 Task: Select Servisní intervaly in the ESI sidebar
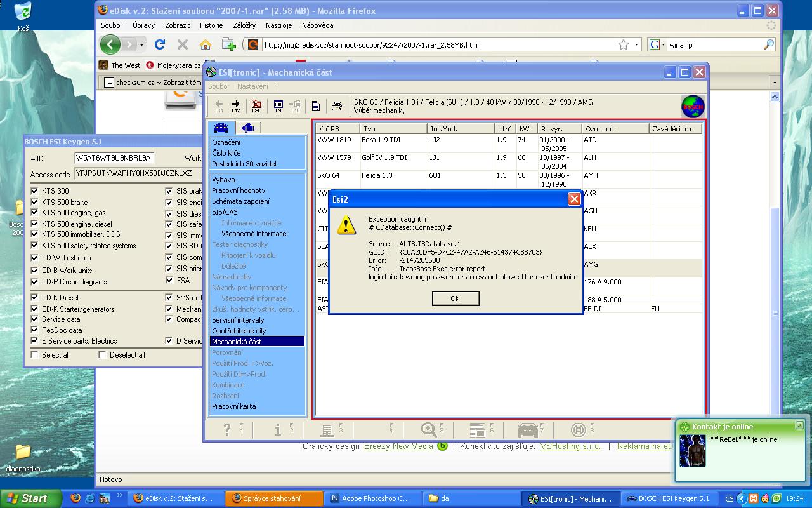(238, 320)
